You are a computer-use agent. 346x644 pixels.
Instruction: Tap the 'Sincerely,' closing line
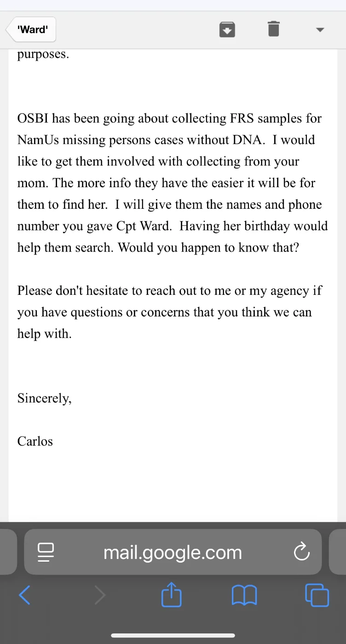tap(45, 398)
